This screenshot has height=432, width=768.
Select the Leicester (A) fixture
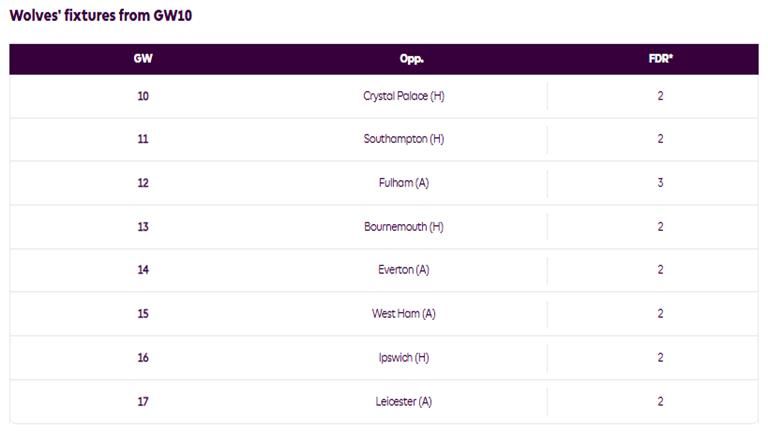point(403,401)
